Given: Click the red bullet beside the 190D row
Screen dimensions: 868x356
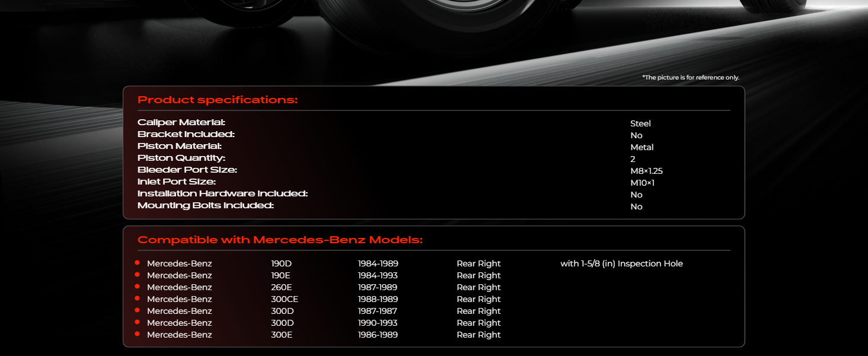Looking at the screenshot, I should coord(137,263).
